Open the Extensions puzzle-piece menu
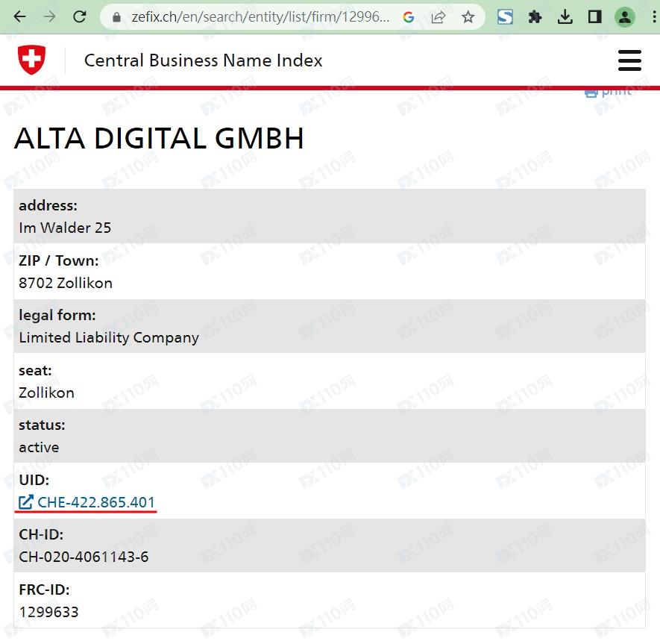This screenshot has width=660, height=644. pyautogui.click(x=535, y=16)
